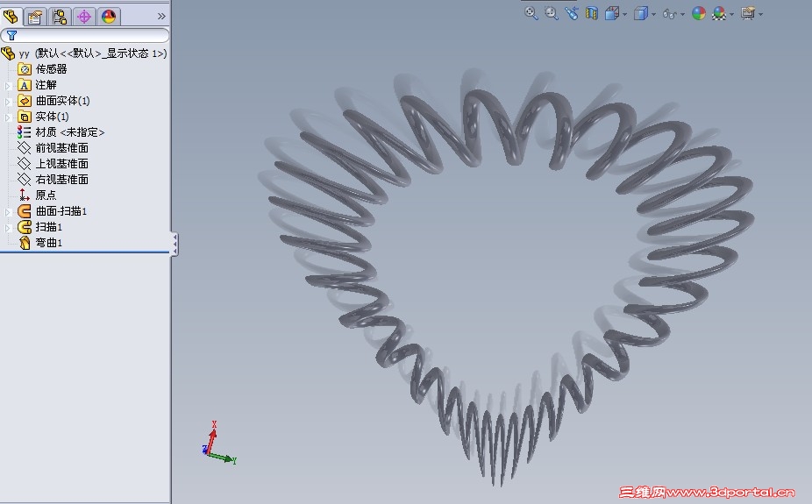Click the 材质 material icon
This screenshot has height=504, width=812.
point(24,132)
